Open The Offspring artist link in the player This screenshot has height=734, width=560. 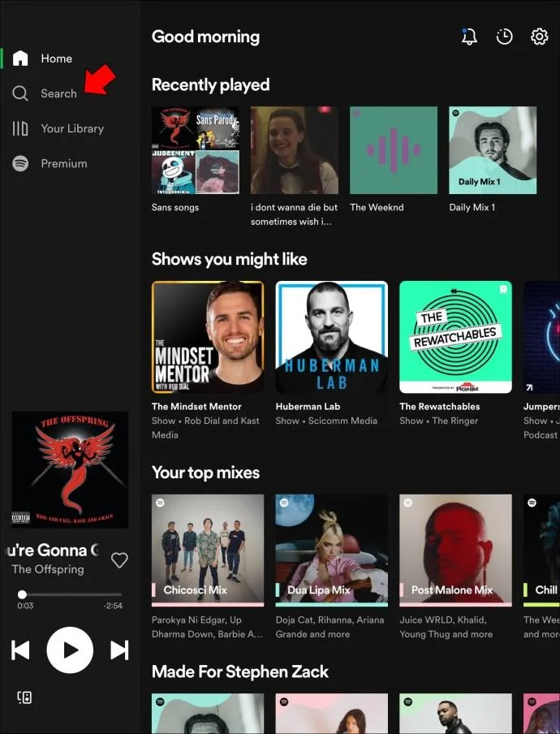point(48,569)
